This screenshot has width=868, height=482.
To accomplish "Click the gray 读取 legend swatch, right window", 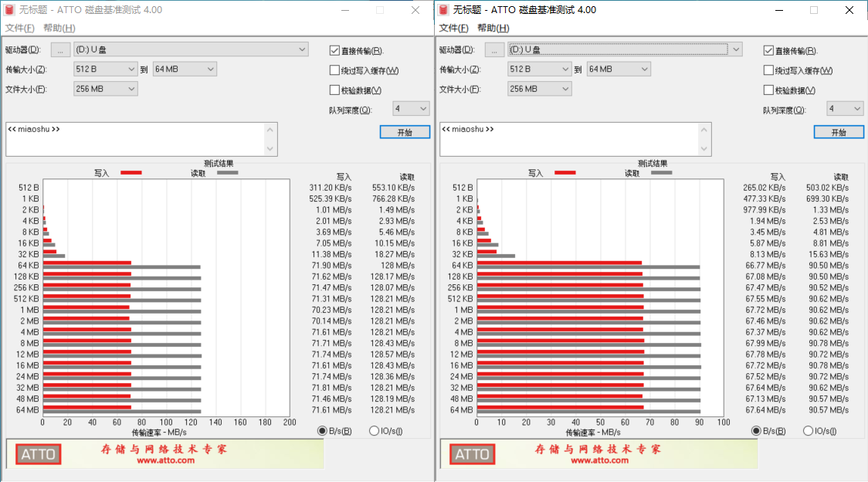I will pyautogui.click(x=662, y=173).
